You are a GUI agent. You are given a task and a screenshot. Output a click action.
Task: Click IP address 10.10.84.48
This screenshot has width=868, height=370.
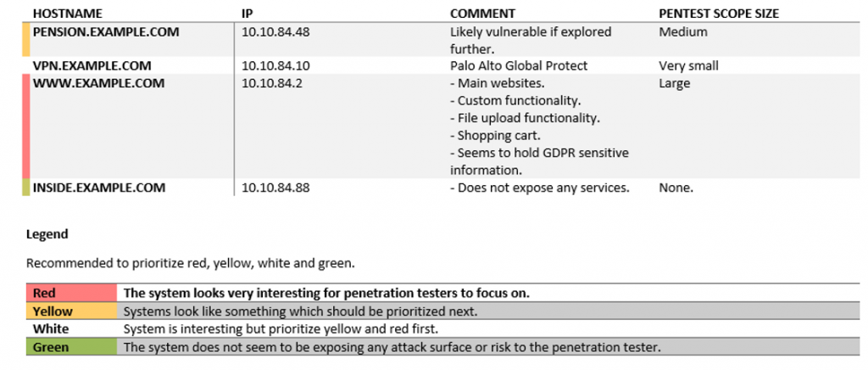[x=275, y=32]
